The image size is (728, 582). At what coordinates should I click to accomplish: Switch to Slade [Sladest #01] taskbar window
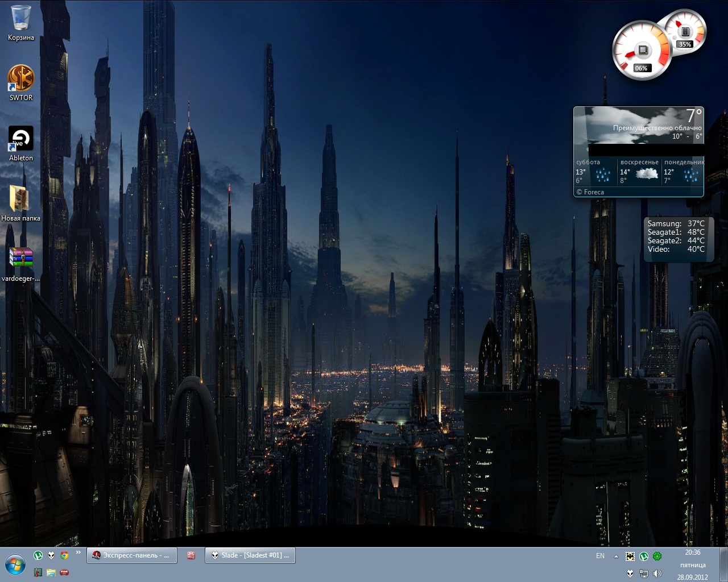click(250, 555)
